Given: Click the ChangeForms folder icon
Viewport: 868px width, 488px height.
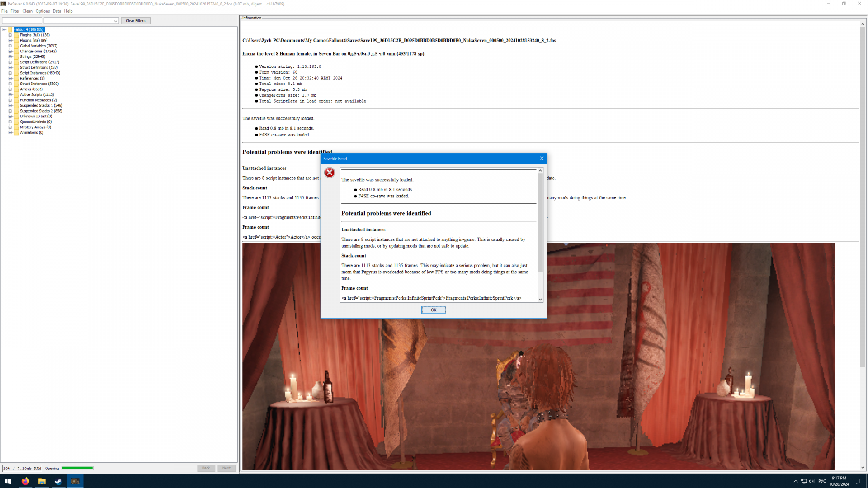Looking at the screenshot, I should [x=16, y=52].
